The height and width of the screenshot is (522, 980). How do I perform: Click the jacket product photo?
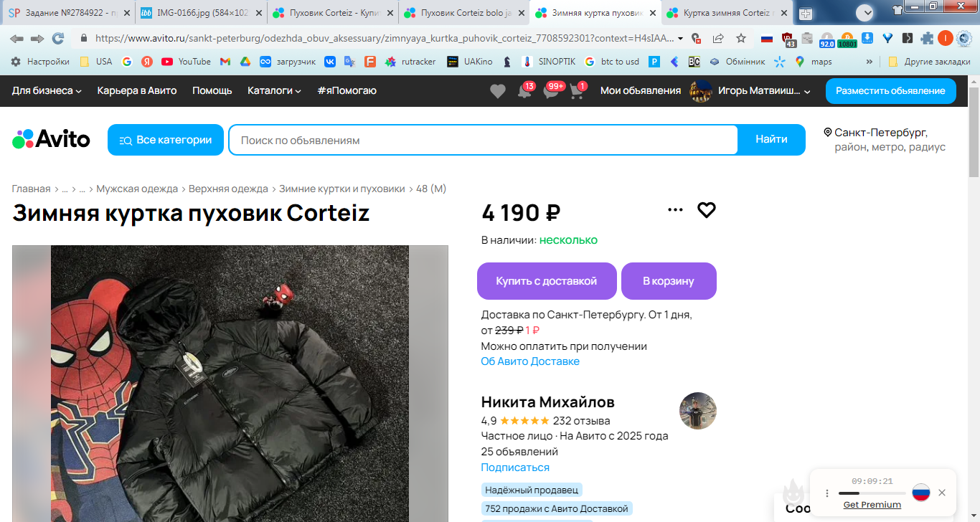[230, 384]
